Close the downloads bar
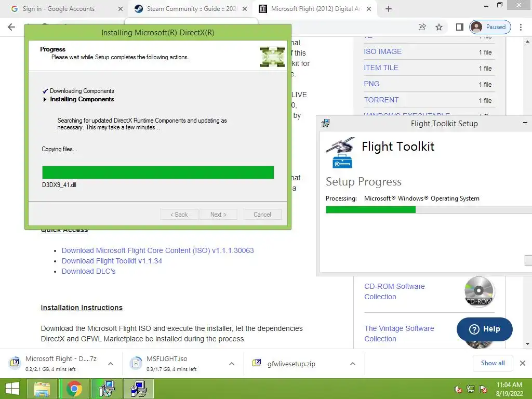The width and height of the screenshot is (532, 399). point(523,363)
